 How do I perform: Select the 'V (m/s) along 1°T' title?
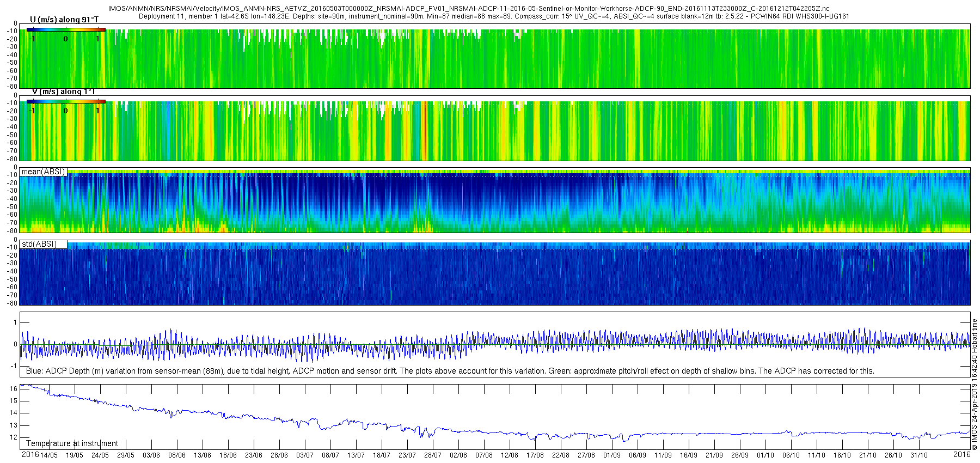[x=64, y=92]
